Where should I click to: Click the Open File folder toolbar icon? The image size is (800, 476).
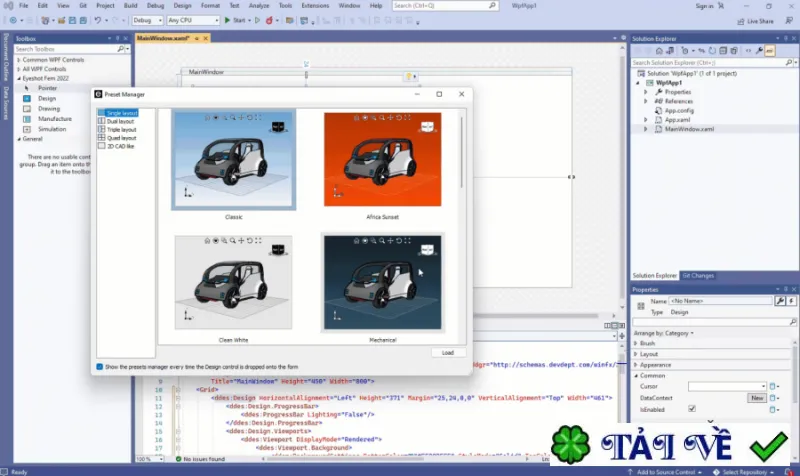pos(61,20)
